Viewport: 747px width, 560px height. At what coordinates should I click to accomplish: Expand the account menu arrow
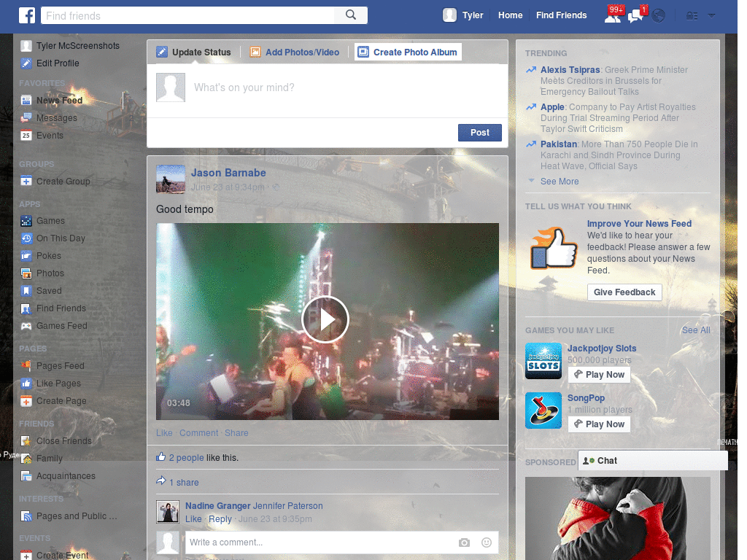[712, 16]
